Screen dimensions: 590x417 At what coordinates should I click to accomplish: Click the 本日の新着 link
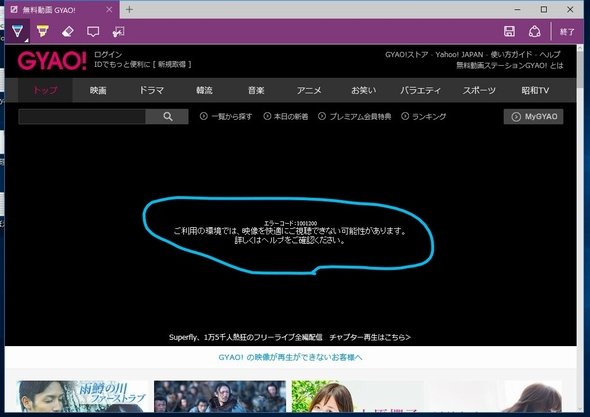click(286, 116)
